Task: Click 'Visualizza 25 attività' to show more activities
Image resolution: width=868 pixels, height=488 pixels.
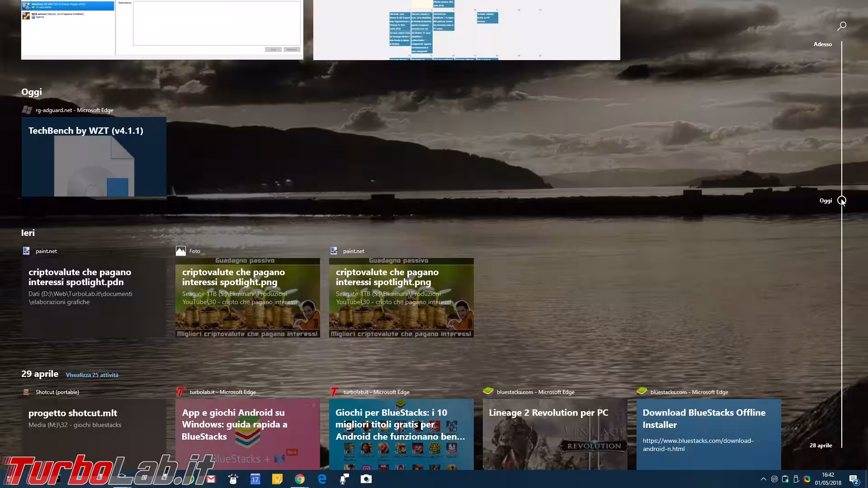Action: coord(91,375)
